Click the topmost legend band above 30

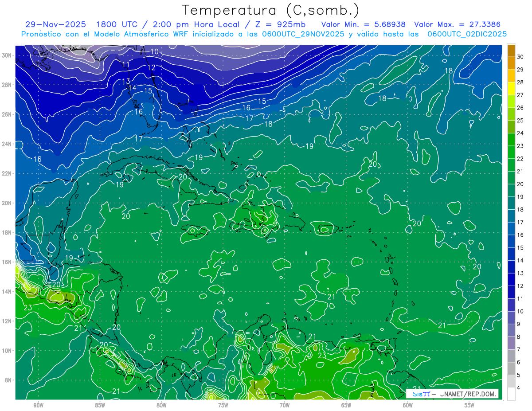coord(511,51)
